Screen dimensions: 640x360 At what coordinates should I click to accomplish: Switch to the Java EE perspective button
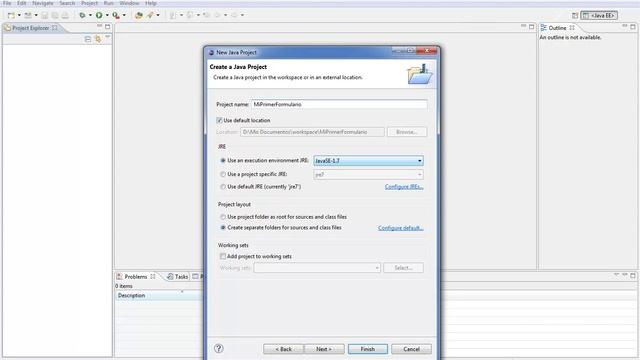[x=599, y=16]
